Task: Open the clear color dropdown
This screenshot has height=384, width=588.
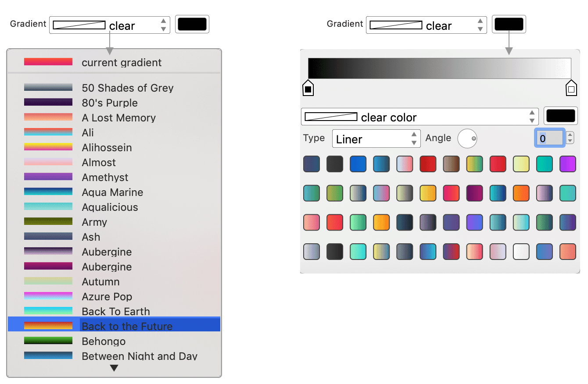Action: tap(419, 117)
